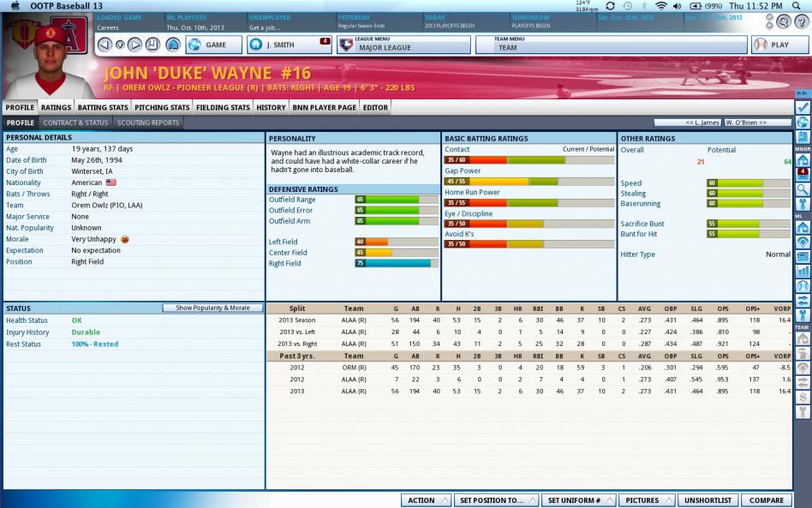Screen dimensions: 812x508
Task: Select the SCOUTING REPORTS sub-tab
Action: (148, 123)
